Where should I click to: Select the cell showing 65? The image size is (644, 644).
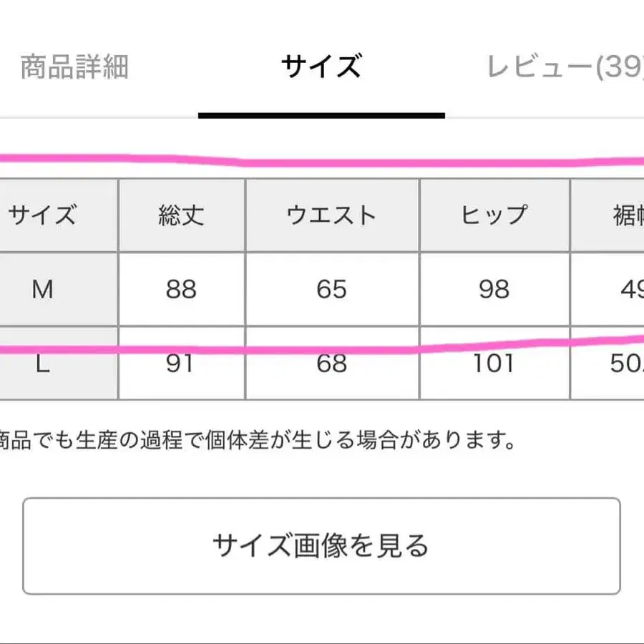tap(332, 290)
